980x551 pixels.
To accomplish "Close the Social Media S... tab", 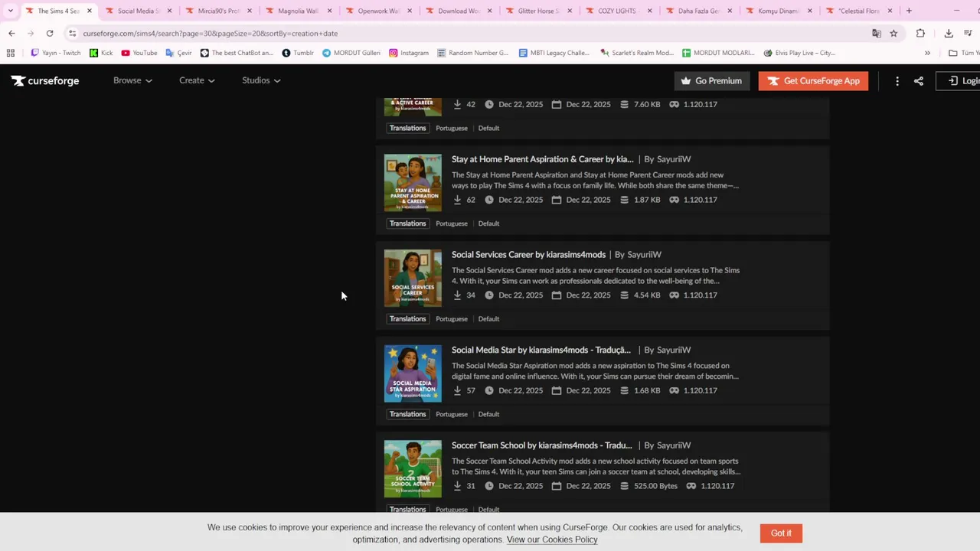I will pos(169,11).
